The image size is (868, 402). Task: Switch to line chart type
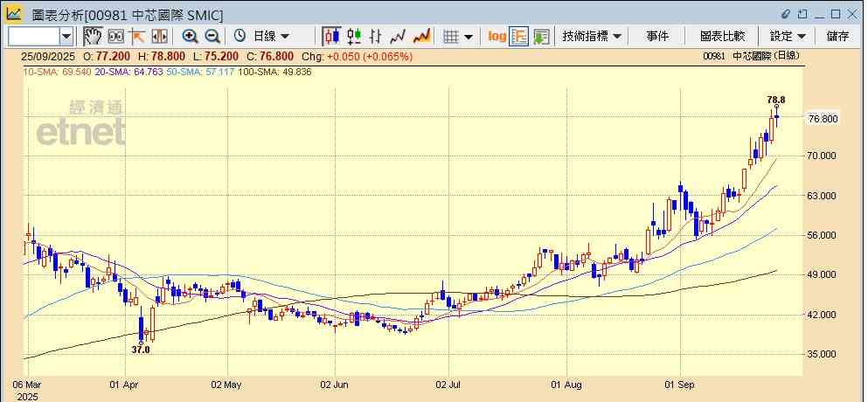(398, 37)
